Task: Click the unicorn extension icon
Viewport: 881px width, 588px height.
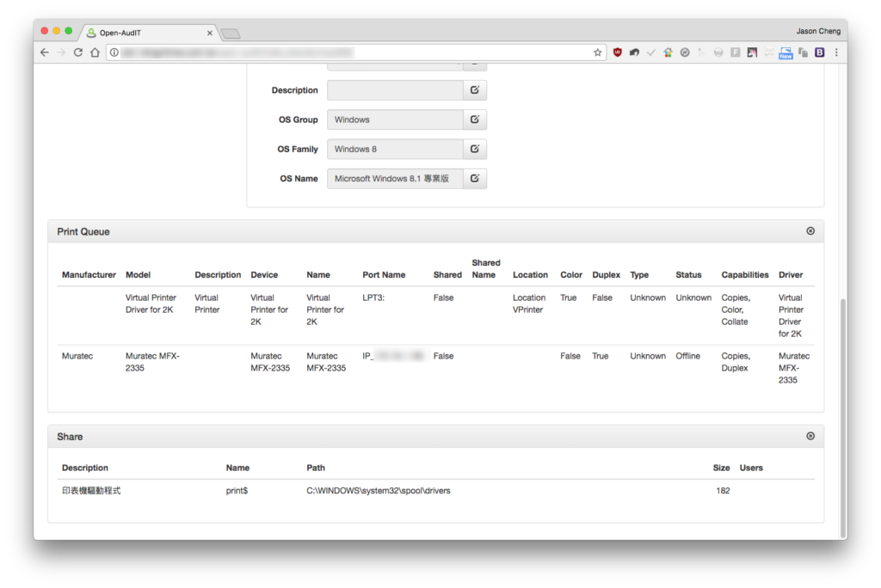Action: (752, 52)
